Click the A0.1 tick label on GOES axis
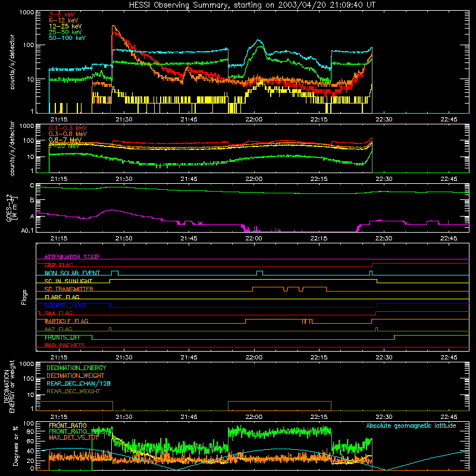This screenshot has width=476, height=476. tap(27, 231)
